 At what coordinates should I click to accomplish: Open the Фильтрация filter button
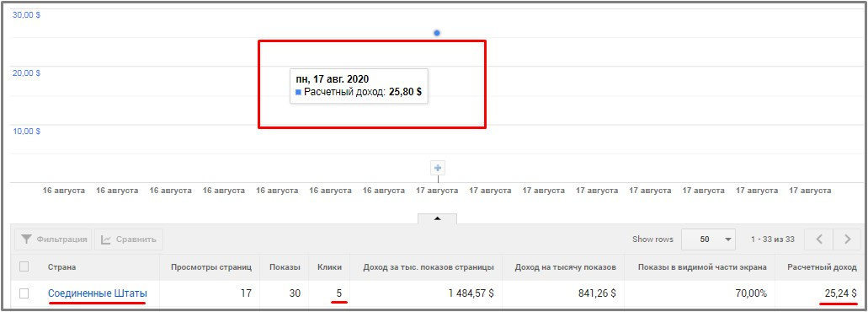[x=54, y=239]
